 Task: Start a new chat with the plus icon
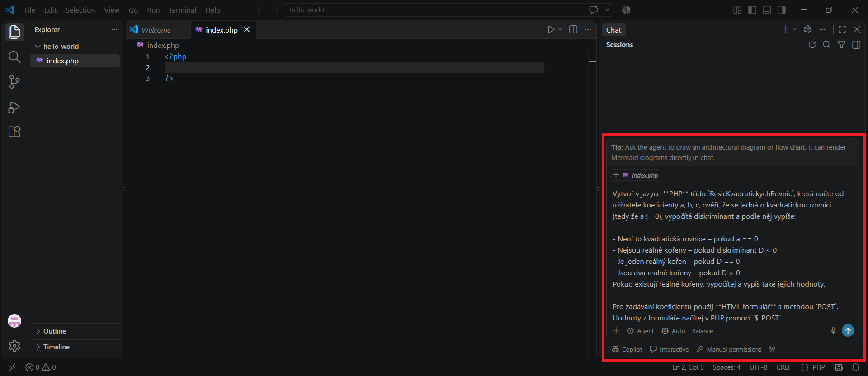[785, 29]
